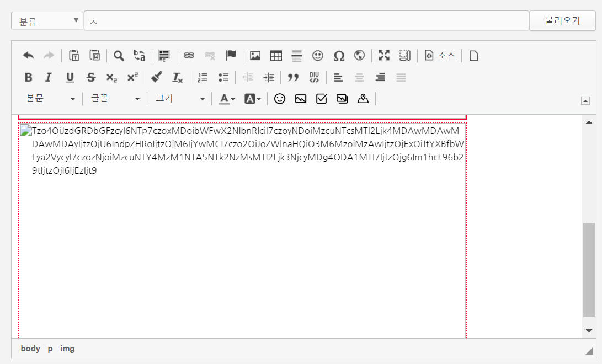Insert an anchor using the flag icon
Image resolution: width=602 pixels, height=364 pixels.
tap(231, 55)
